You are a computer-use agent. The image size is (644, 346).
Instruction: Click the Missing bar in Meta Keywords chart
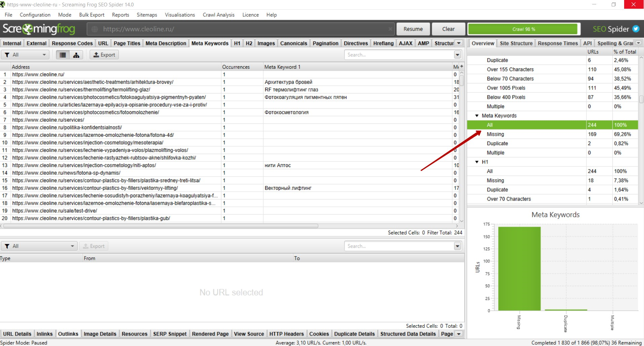[519, 269]
